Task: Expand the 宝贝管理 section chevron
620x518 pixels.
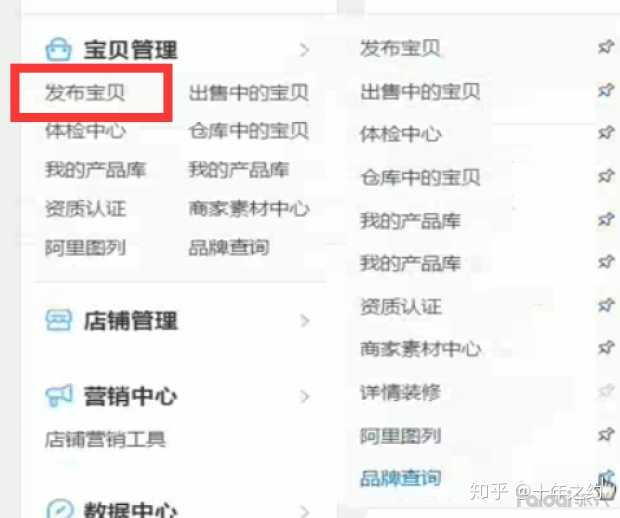Action: point(304,50)
